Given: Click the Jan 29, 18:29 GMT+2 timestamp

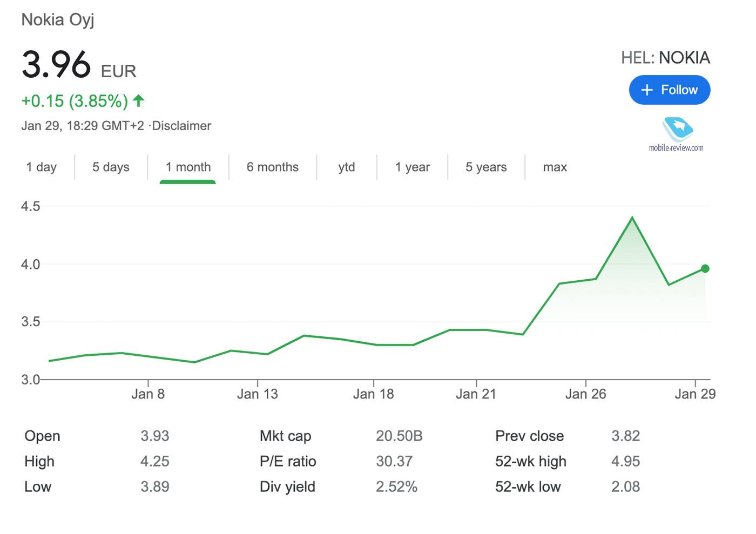Looking at the screenshot, I should coord(83,126).
